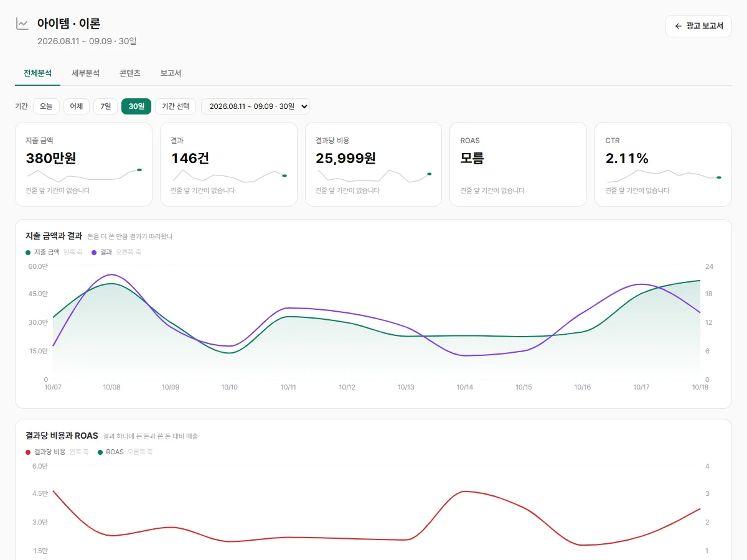Screen dimensions: 747x560
Task: Click the subtitle 돈을 더 쓴 만큼 결과가 따라왔나
Action: (130, 236)
